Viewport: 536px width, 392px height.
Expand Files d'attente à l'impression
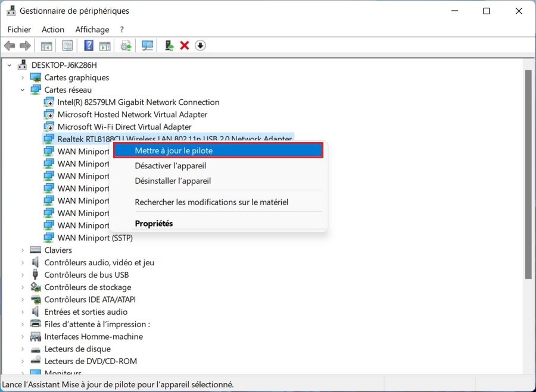(23, 324)
